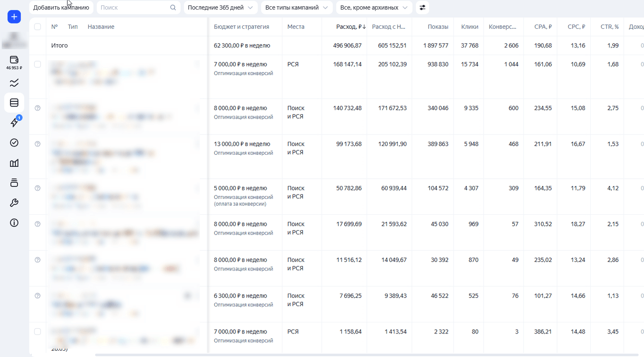Click the filter settings sliders icon

coord(422,8)
